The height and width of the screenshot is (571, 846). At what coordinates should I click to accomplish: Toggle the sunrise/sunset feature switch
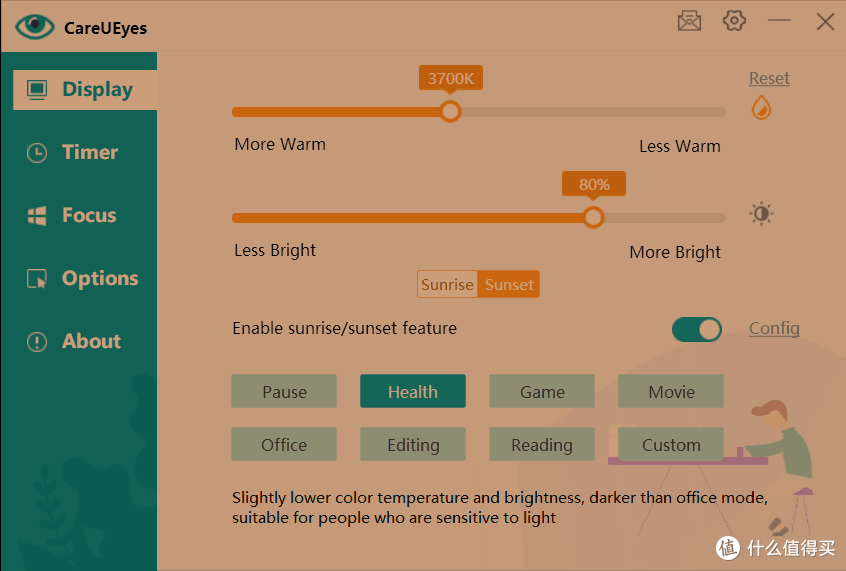pos(697,329)
